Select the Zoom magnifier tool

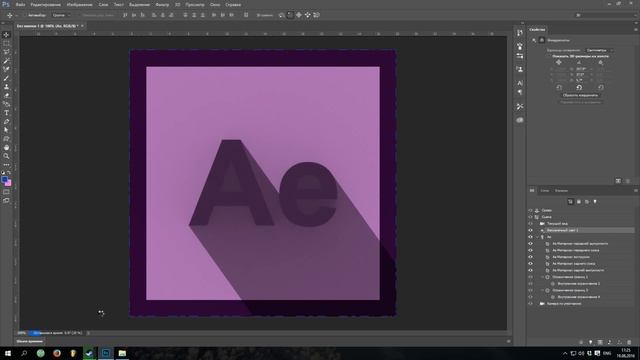coord(6,156)
